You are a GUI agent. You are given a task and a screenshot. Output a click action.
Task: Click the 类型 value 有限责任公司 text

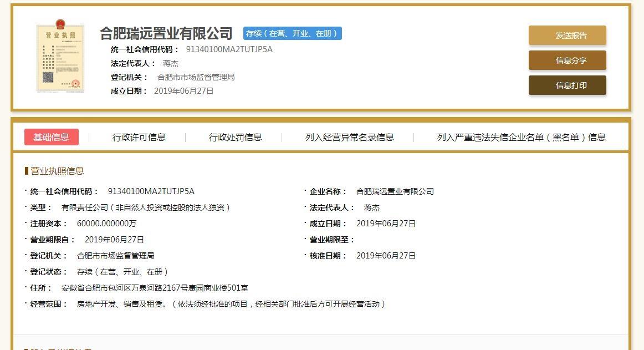[146, 207]
